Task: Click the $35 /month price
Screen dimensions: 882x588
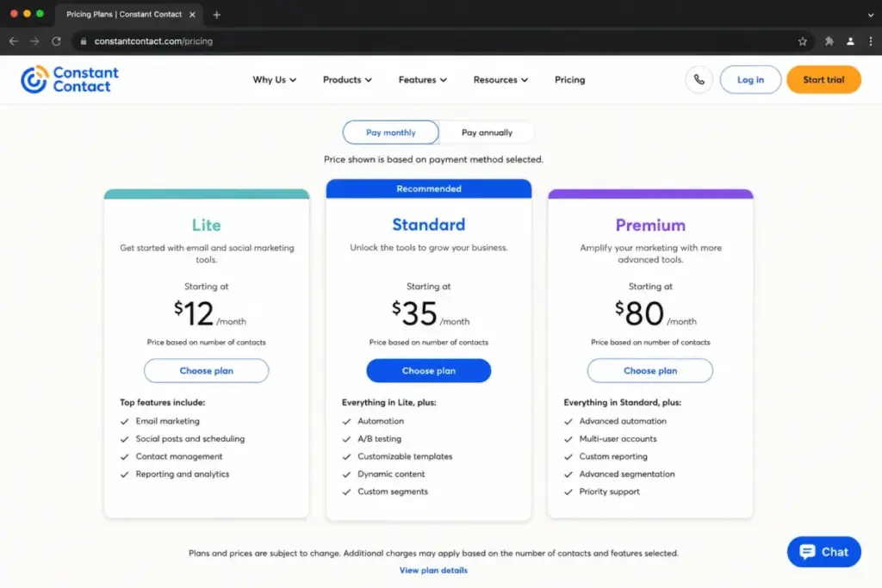Action: (x=431, y=313)
